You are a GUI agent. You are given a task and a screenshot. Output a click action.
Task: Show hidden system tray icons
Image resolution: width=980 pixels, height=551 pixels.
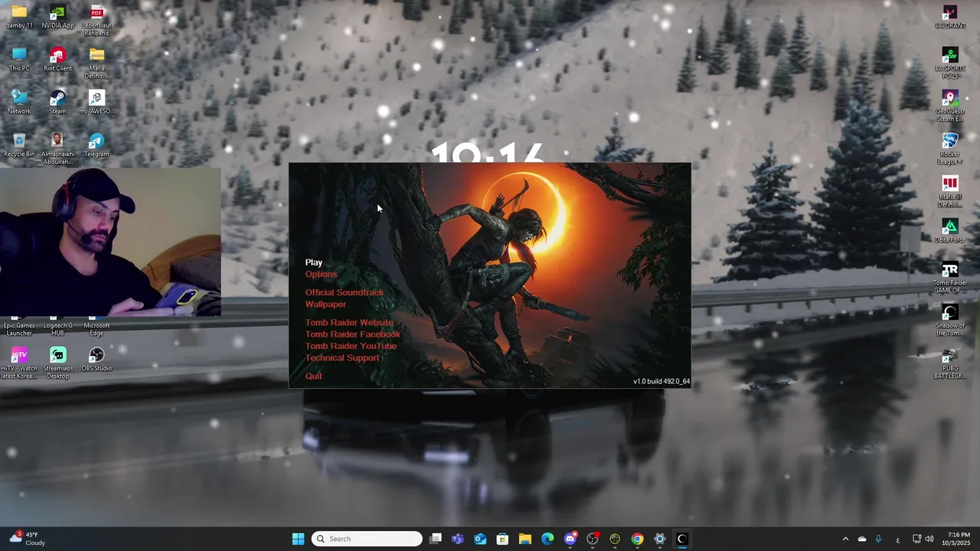(845, 539)
